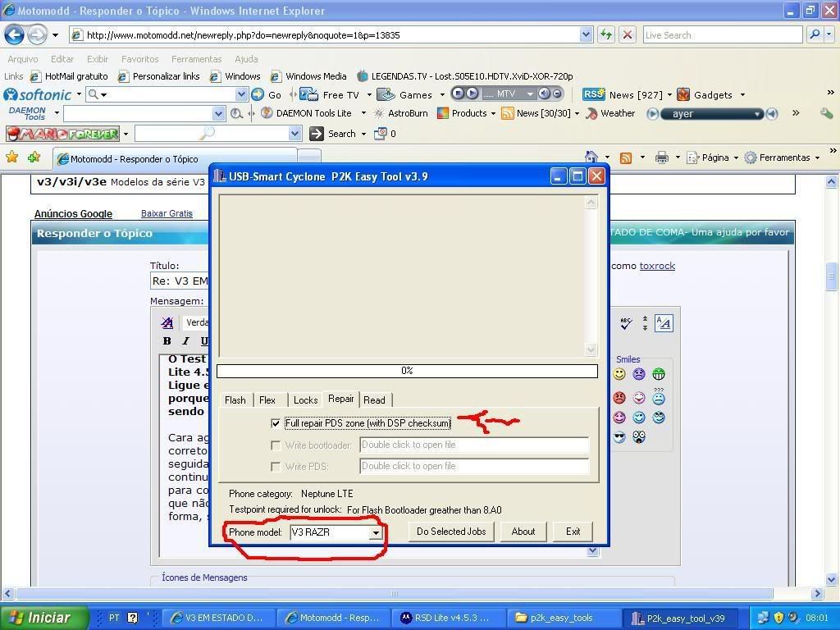
Task: Click the Live Search magnifier icon
Action: 815,34
